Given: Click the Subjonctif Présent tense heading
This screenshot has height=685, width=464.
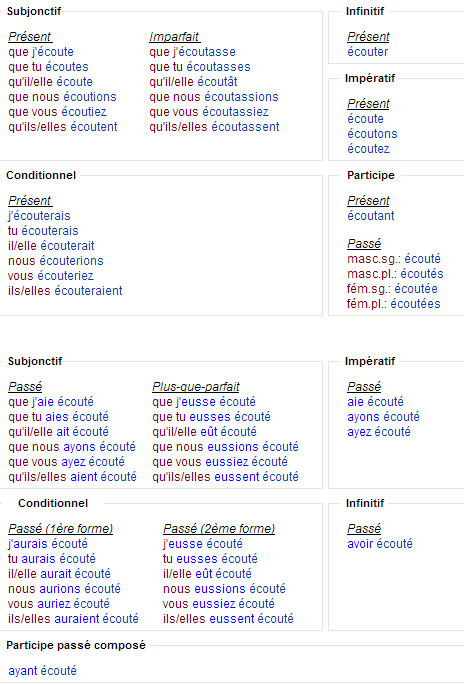Looking at the screenshot, I should pyautogui.click(x=30, y=37).
